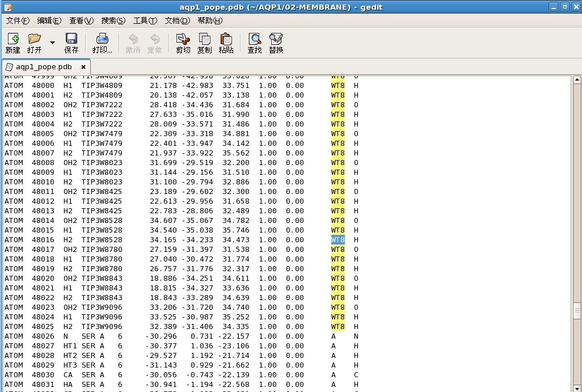Click value 35.746 on atom 48015 line
Viewport: 582px width, 392px height.
coord(236,230)
